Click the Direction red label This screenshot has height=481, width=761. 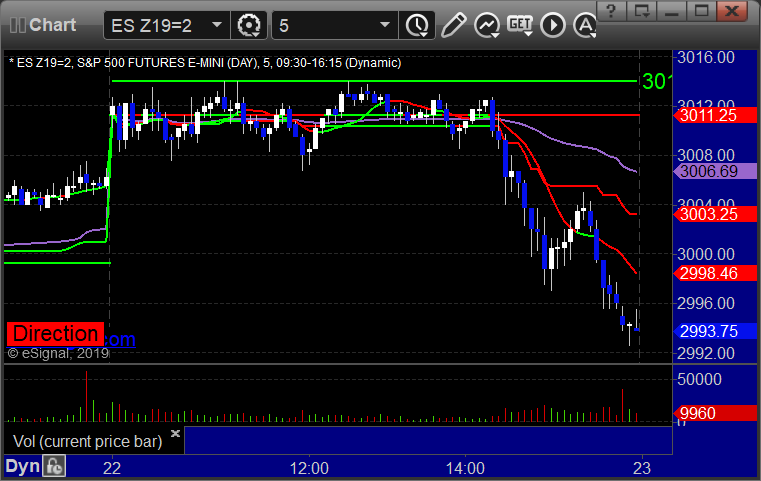[x=55, y=334]
